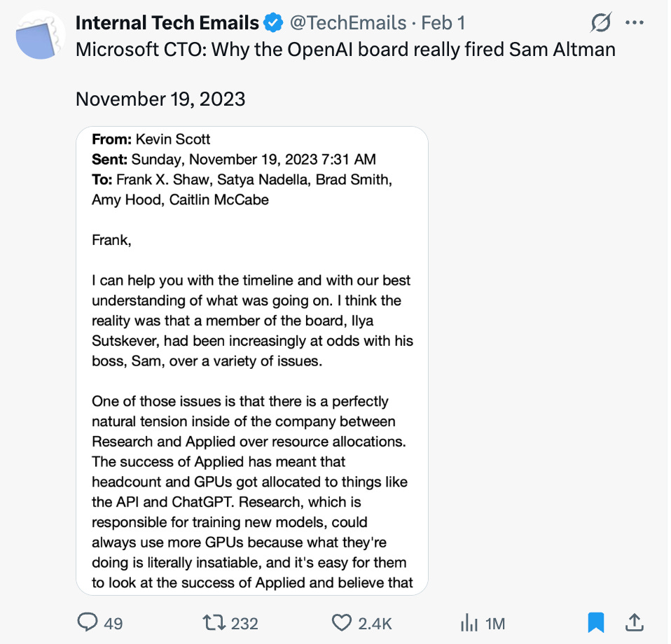671x644 pixels.
Task: Click the Internal Tech Emails display name
Action: click(167, 23)
